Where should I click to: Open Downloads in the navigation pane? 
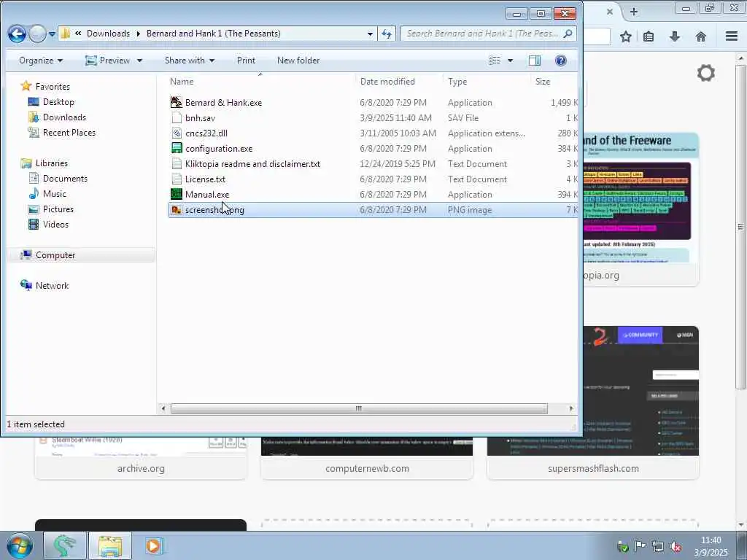point(64,117)
